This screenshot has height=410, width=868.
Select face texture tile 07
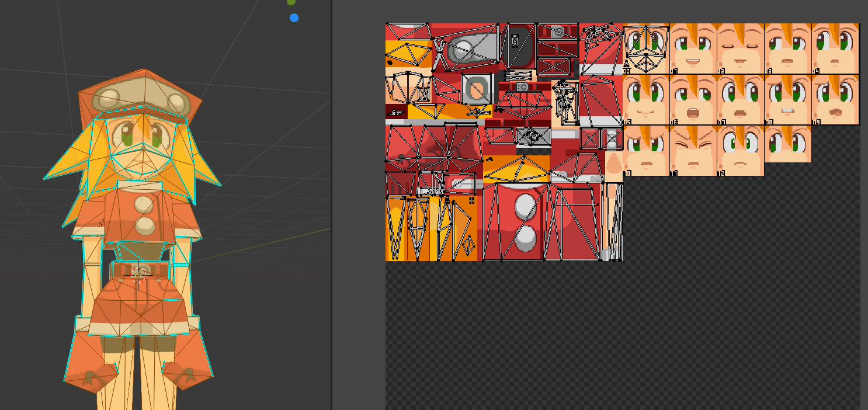point(741,100)
